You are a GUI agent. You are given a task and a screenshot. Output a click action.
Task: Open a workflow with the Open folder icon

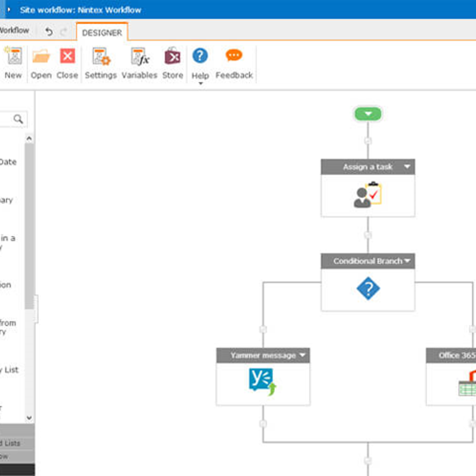pyautogui.click(x=41, y=57)
